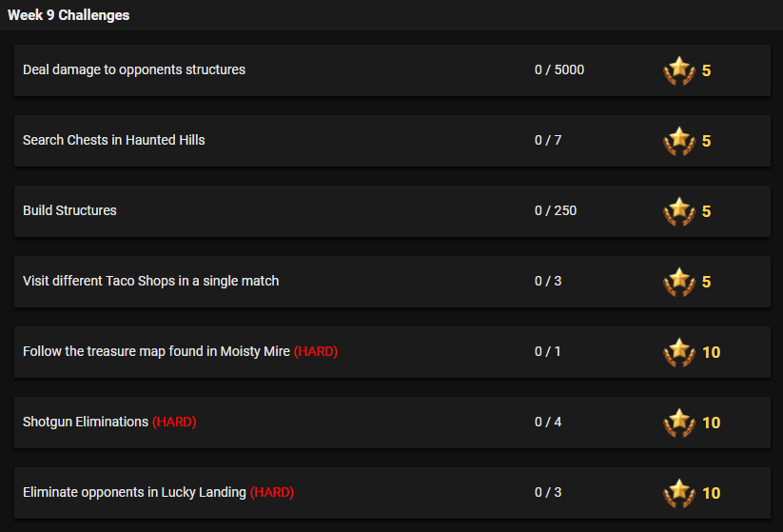Click the 0 / 5000 progress counter

[559, 69]
